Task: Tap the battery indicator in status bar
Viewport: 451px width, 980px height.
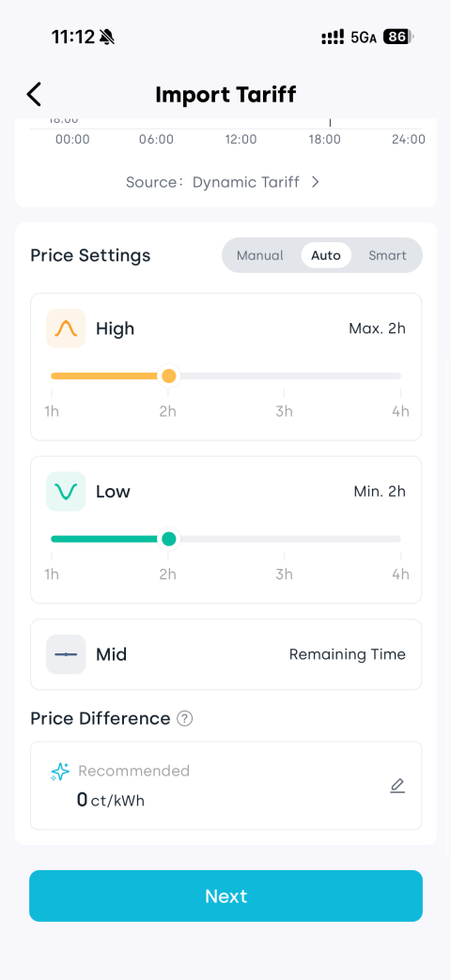Action: 398,37
